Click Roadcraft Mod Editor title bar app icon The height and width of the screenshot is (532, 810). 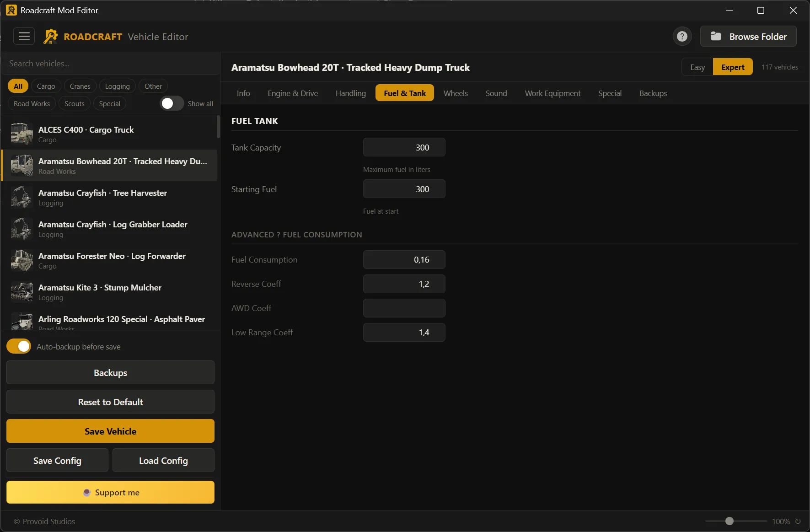[11, 10]
